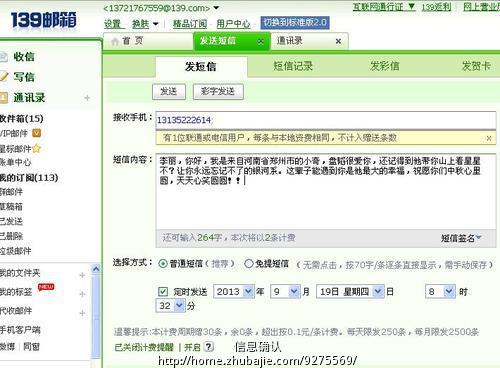This screenshot has height=368, width=500.
Task: Click the plus icon beside 我的标签
Action: pos(82,294)
